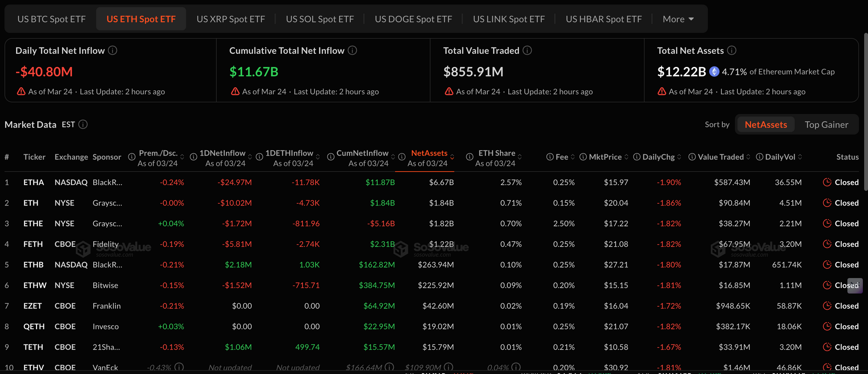
Task: Click the Closed status clock icon for TETH
Action: coord(827,347)
